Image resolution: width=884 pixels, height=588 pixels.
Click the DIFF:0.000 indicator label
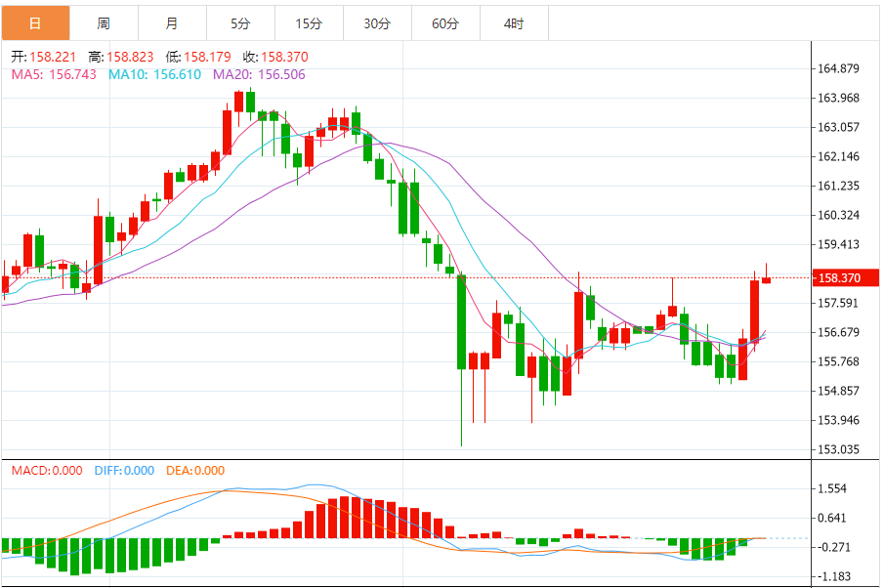(x=124, y=470)
